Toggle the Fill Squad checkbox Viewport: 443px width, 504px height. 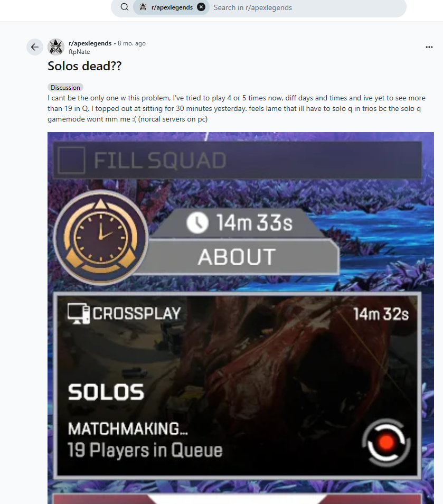(x=72, y=160)
